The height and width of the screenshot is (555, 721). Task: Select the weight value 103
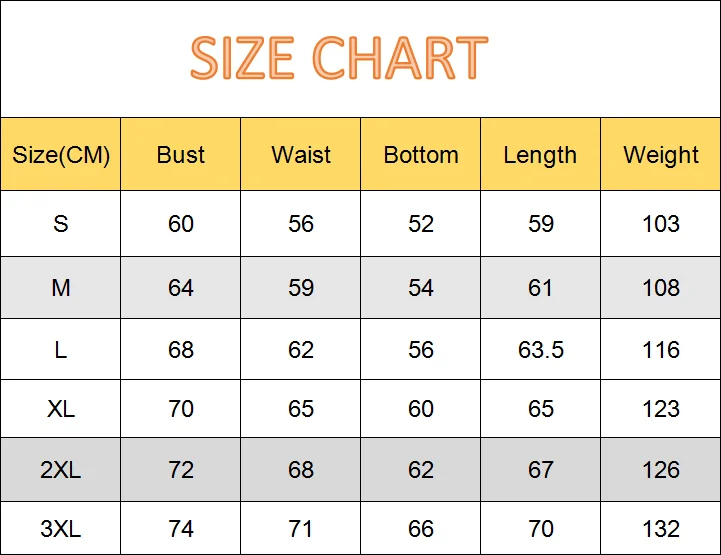661,224
